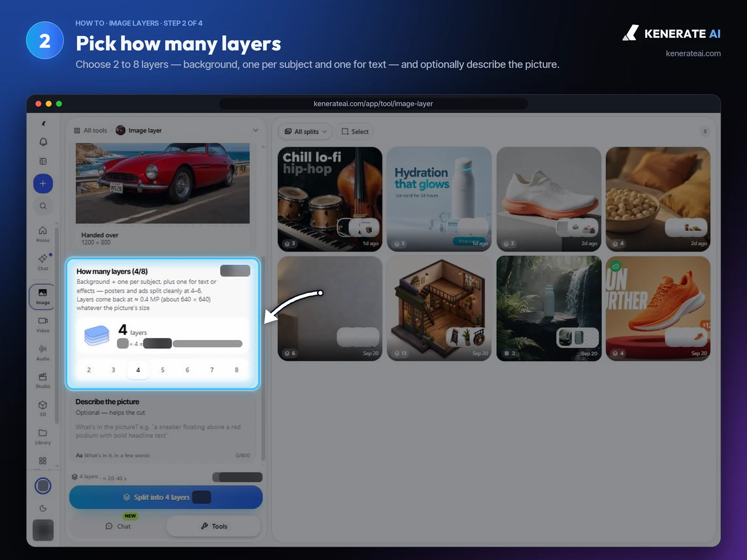Click the Describe the picture text field
Viewport: 747px width, 560px height.
[x=162, y=431]
